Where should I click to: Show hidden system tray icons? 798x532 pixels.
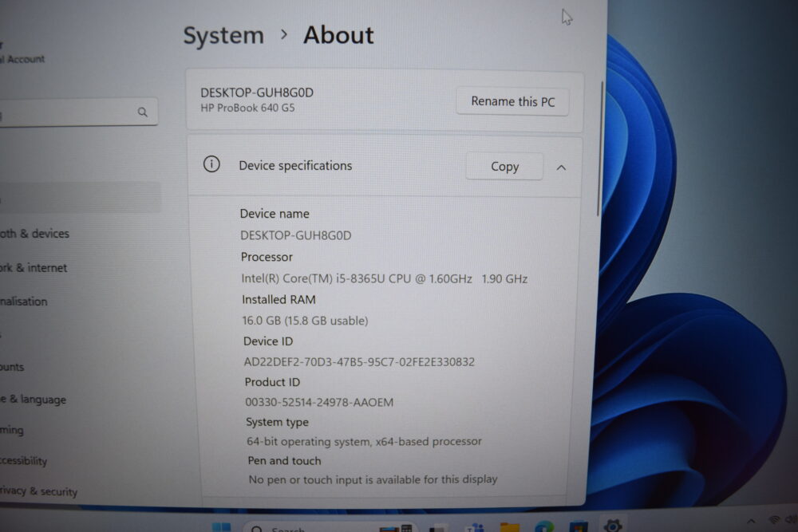point(751,521)
